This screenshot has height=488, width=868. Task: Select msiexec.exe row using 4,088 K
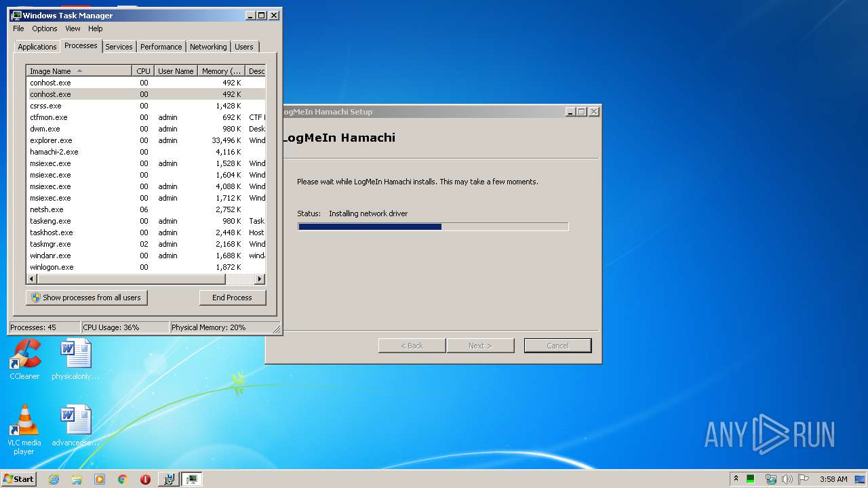(x=146, y=186)
